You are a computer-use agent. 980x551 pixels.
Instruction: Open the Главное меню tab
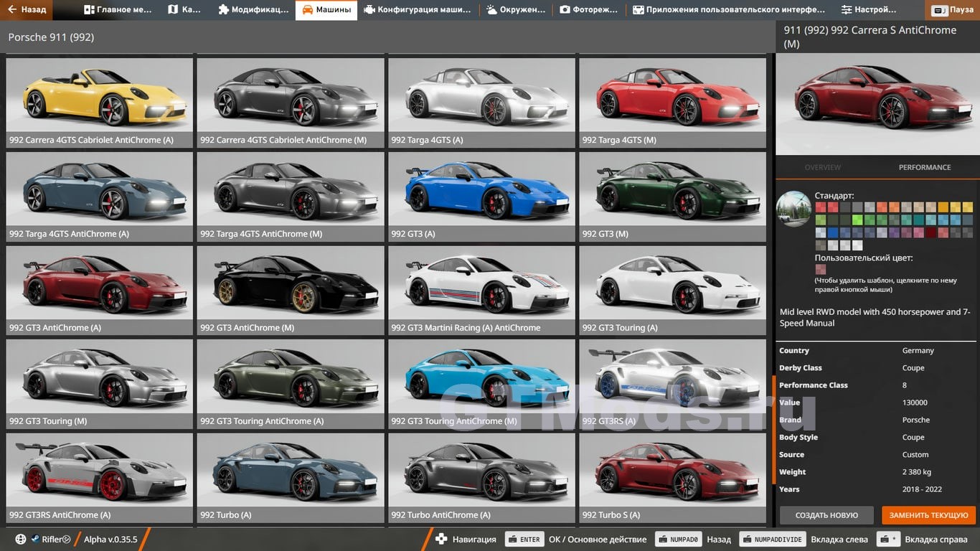[x=118, y=10]
